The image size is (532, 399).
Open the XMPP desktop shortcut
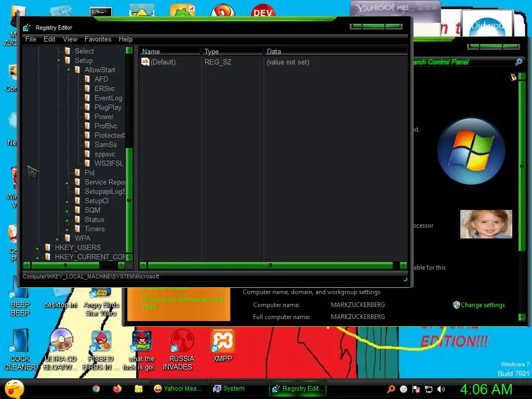[222, 346]
